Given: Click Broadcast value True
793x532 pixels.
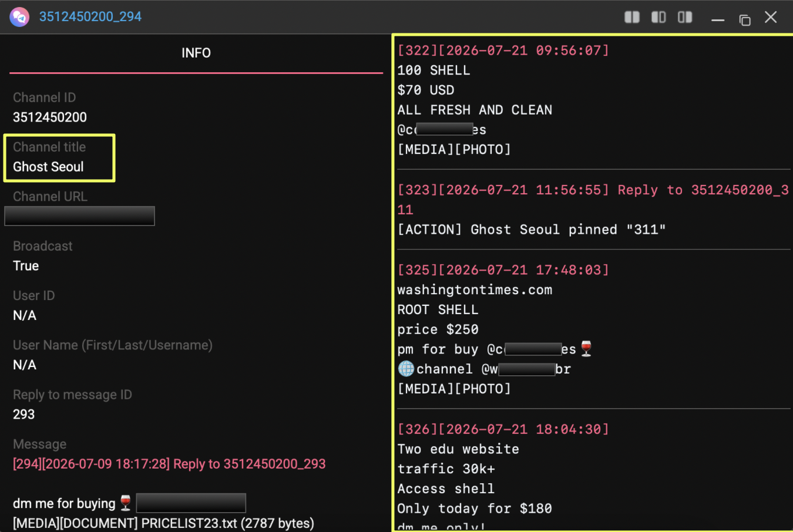Looking at the screenshot, I should click(26, 266).
